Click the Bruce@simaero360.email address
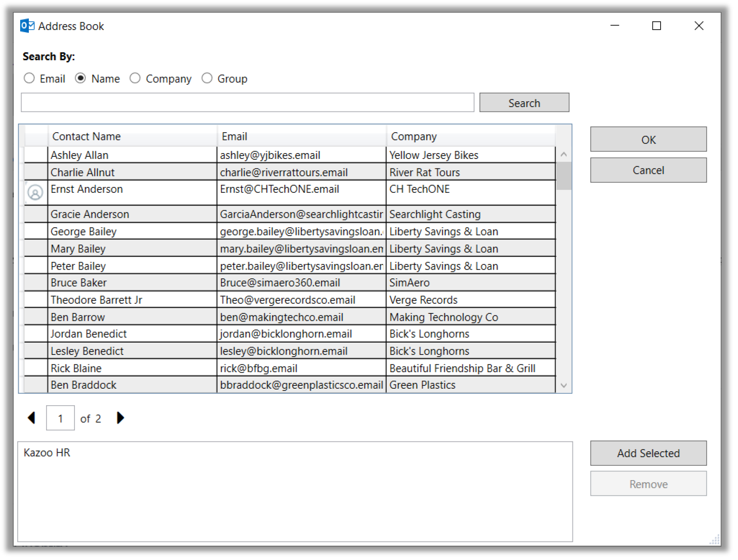 [280, 283]
